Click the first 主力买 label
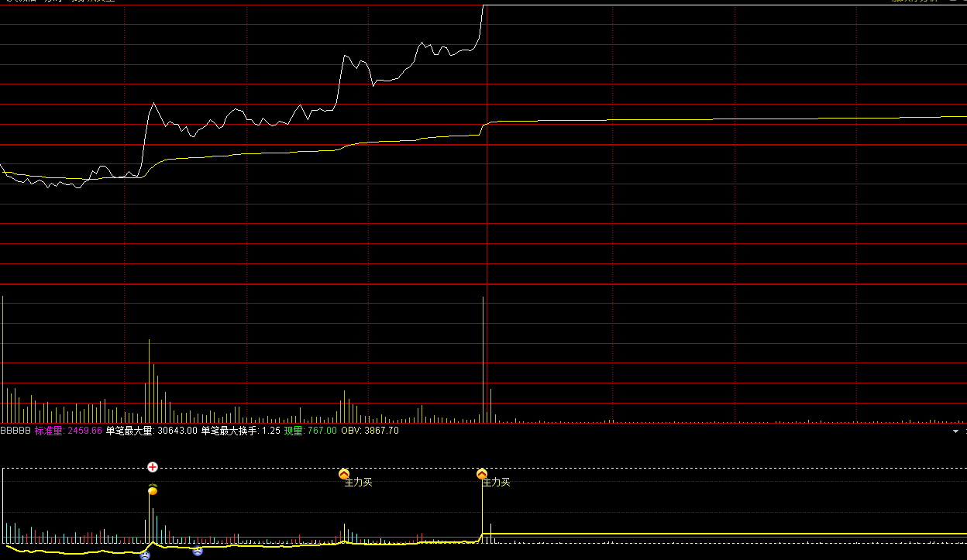Image resolution: width=967 pixels, height=560 pixels. coord(358,483)
